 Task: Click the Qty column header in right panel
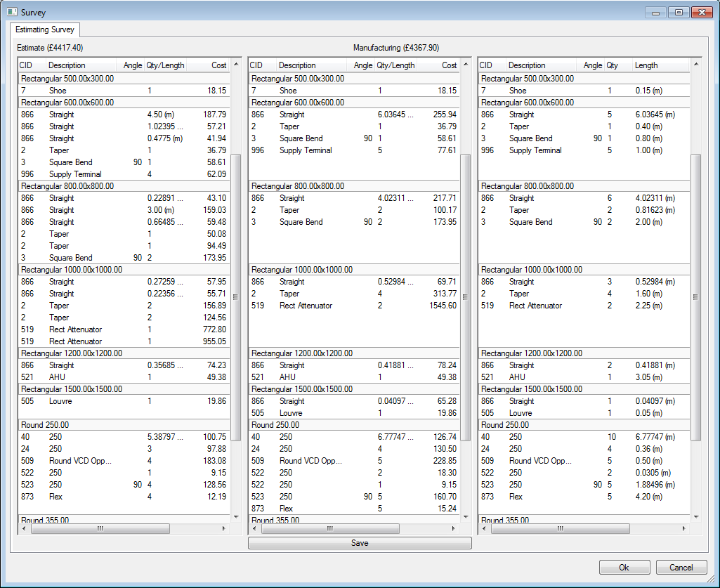pyautogui.click(x=618, y=65)
